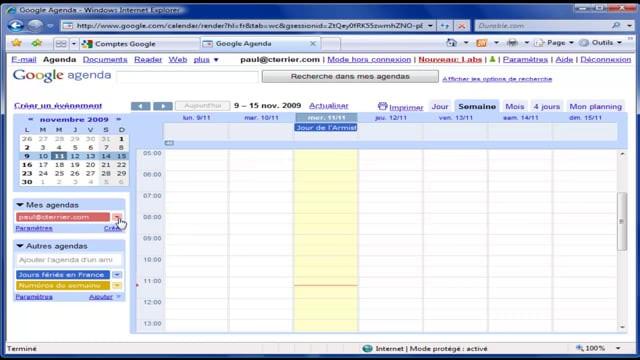Toggle Jours fériés en France calendar visibility

(x=63, y=275)
